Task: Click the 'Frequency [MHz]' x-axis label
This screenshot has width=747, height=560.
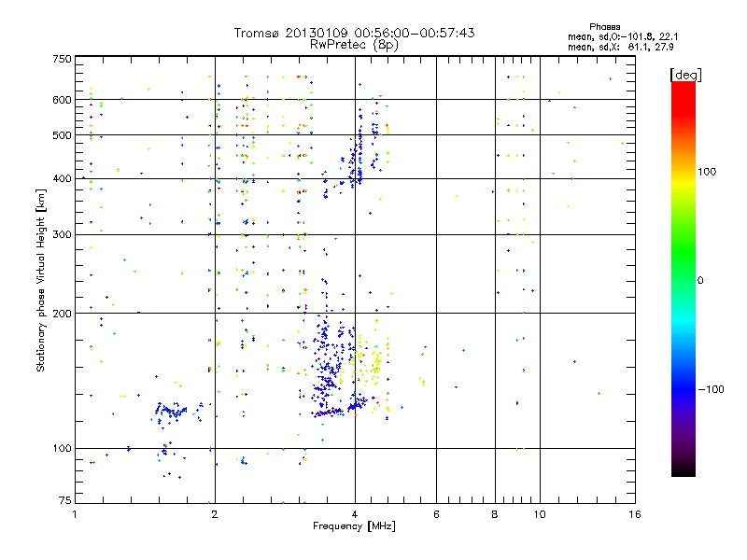Action: (x=354, y=526)
